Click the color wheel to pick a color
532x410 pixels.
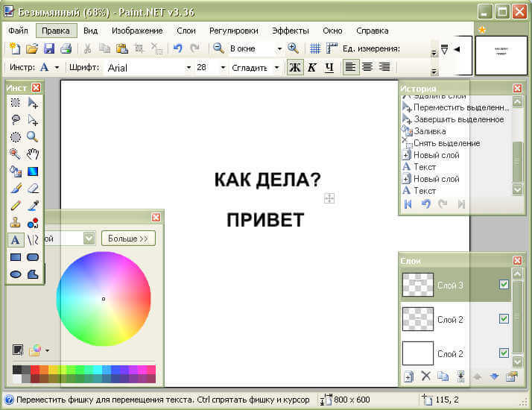104,299
